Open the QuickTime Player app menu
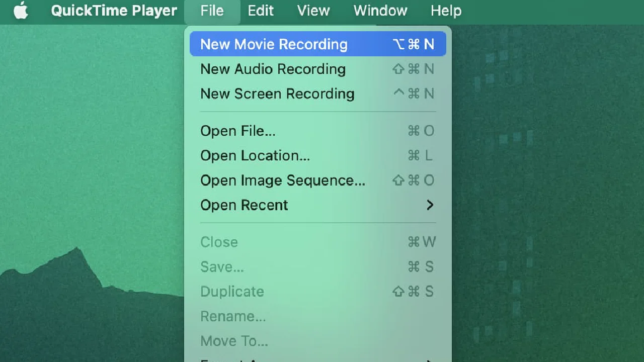This screenshot has width=644, height=362. click(114, 11)
